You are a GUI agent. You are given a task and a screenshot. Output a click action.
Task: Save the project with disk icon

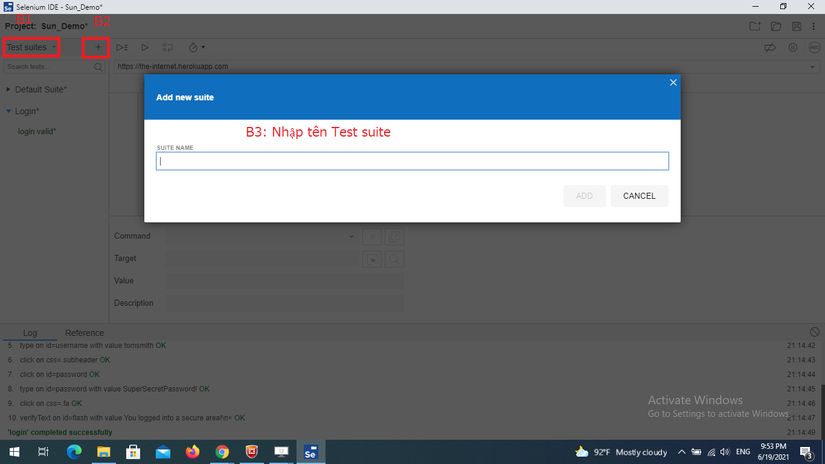point(797,26)
